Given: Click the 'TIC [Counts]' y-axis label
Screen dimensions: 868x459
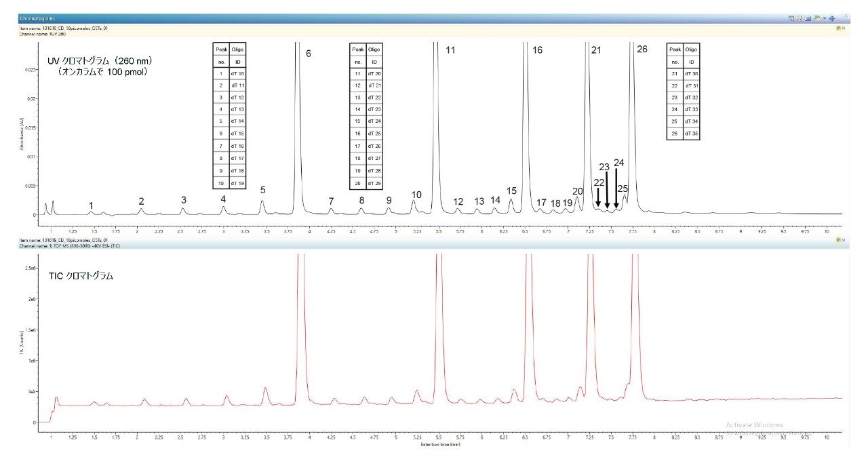Looking at the screenshot, I should pos(21,341).
